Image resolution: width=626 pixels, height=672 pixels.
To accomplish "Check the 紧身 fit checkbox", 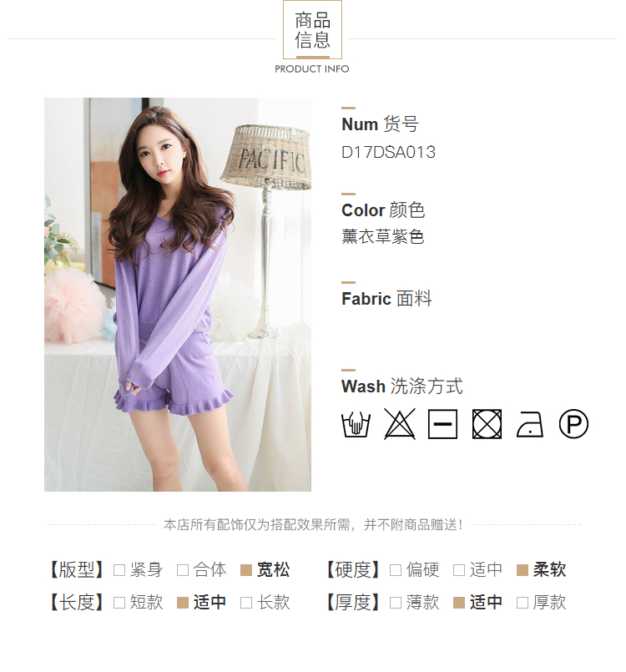I will point(119,570).
